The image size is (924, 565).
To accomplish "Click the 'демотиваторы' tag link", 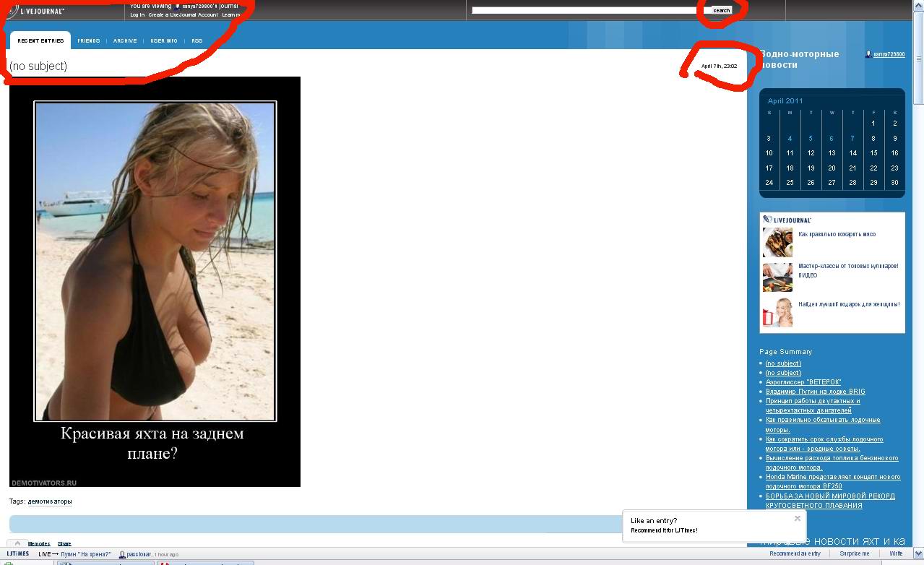I will pos(50,501).
